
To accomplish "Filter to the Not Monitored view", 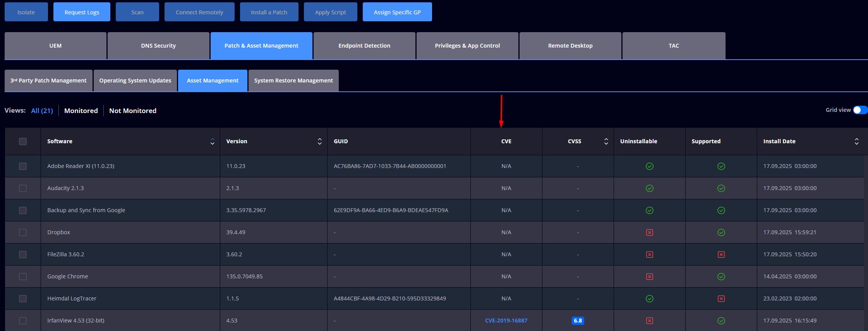I will pyautogui.click(x=133, y=111).
